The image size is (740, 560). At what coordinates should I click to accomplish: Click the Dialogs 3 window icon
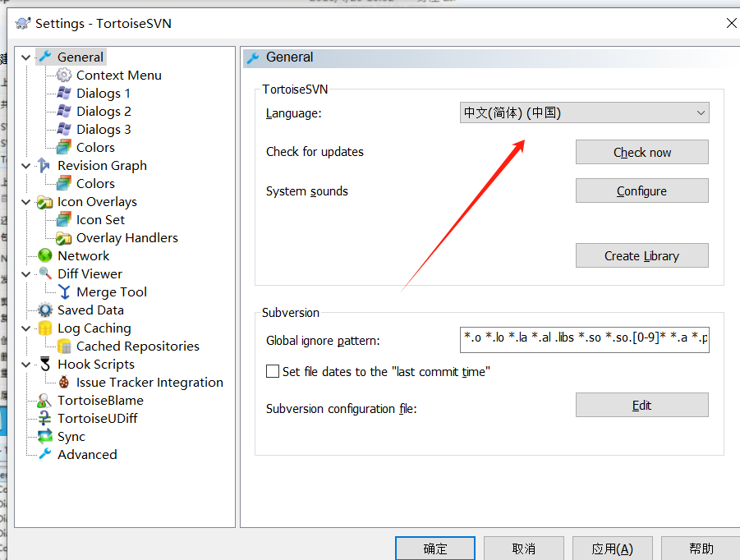click(x=64, y=129)
